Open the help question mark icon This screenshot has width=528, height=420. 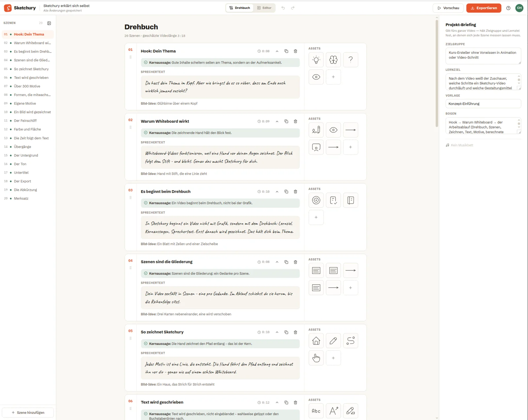click(508, 8)
